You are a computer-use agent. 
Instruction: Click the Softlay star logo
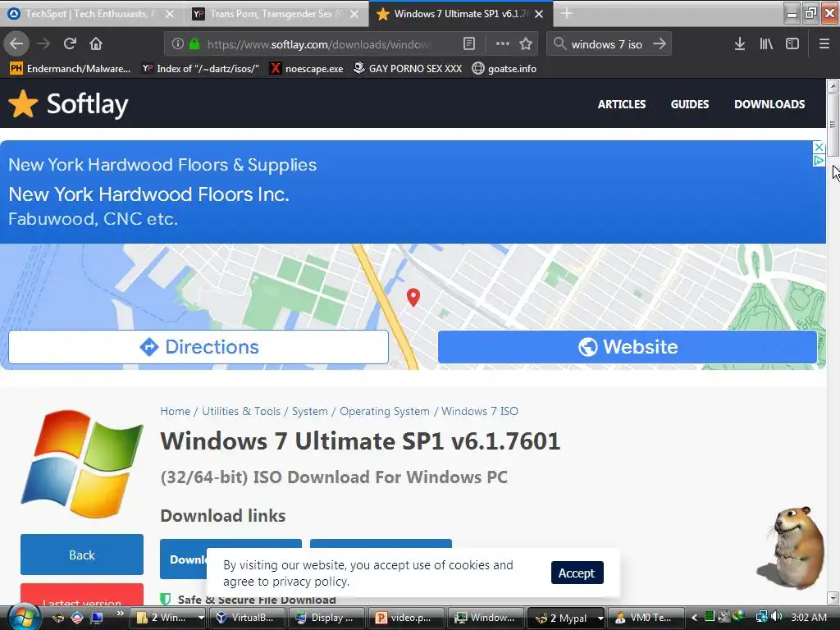tap(23, 103)
